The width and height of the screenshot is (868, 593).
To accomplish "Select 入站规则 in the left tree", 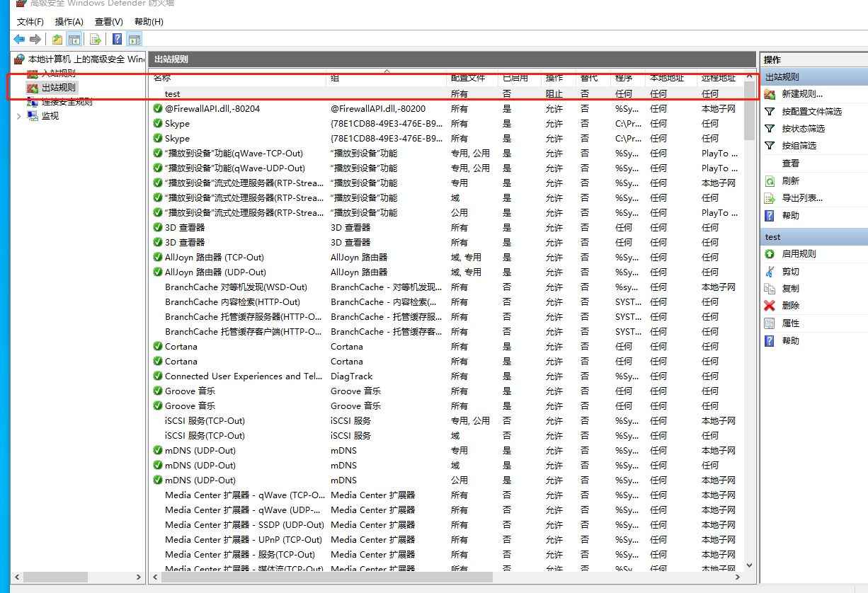I will coord(59,74).
